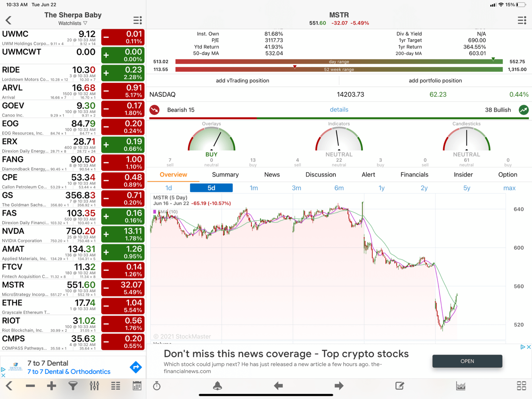The image size is (532, 399).
Task: Open the sliders settings icon
Action: tap(94, 386)
